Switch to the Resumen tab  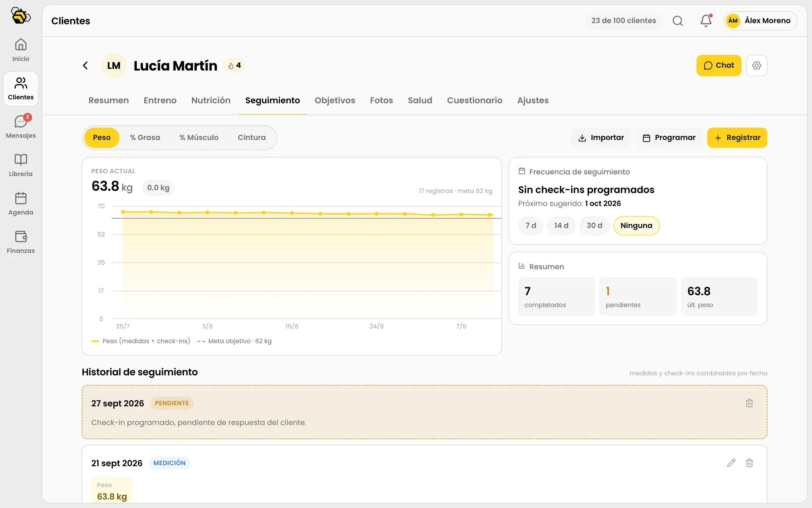[109, 100]
